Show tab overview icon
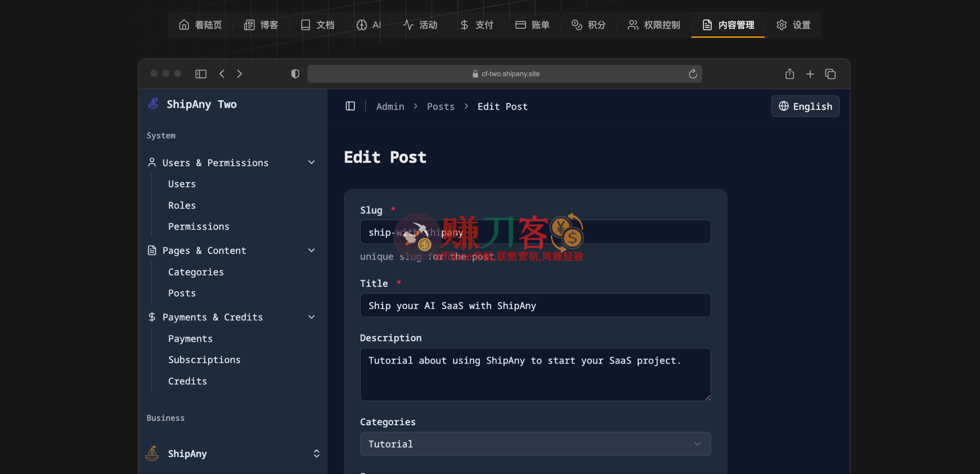 point(830,74)
